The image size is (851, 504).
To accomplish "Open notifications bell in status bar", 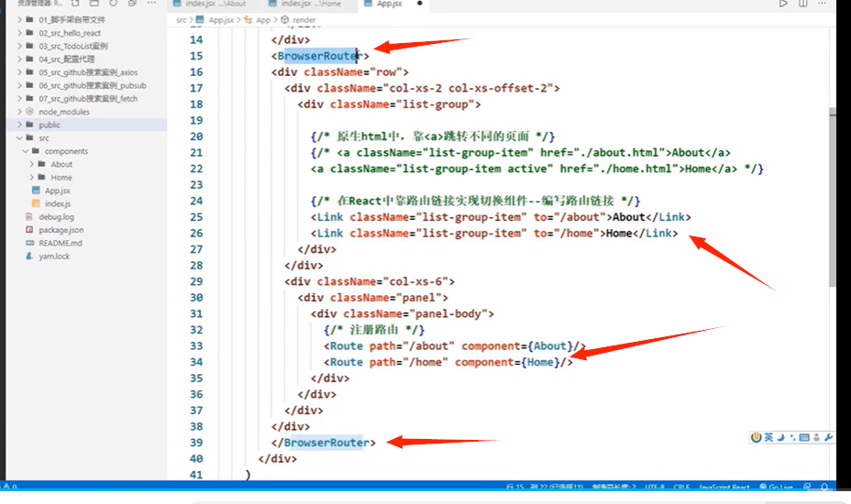I will pyautogui.click(x=824, y=487).
